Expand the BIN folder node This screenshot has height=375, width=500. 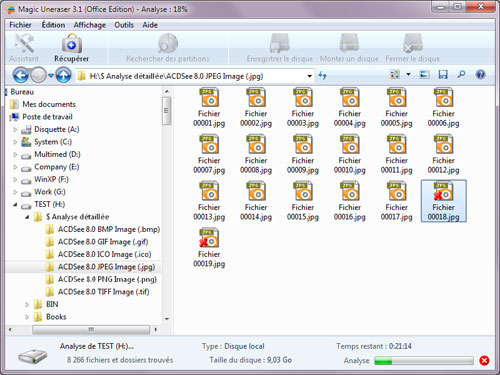(27, 304)
